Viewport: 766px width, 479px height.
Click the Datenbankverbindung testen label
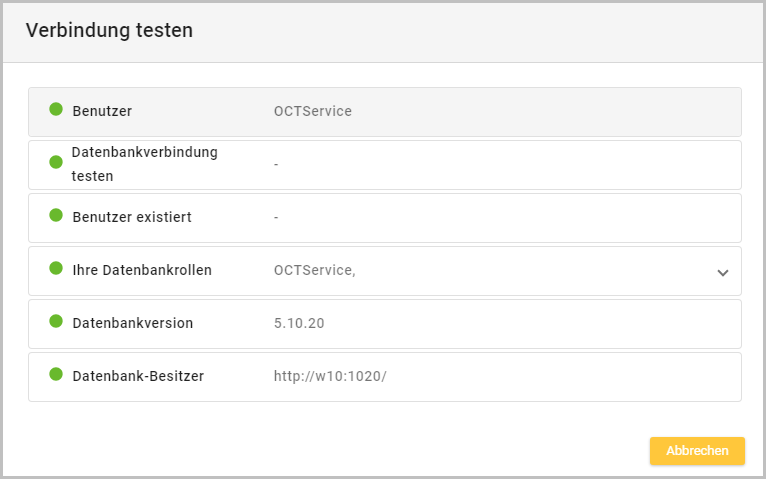coord(144,164)
